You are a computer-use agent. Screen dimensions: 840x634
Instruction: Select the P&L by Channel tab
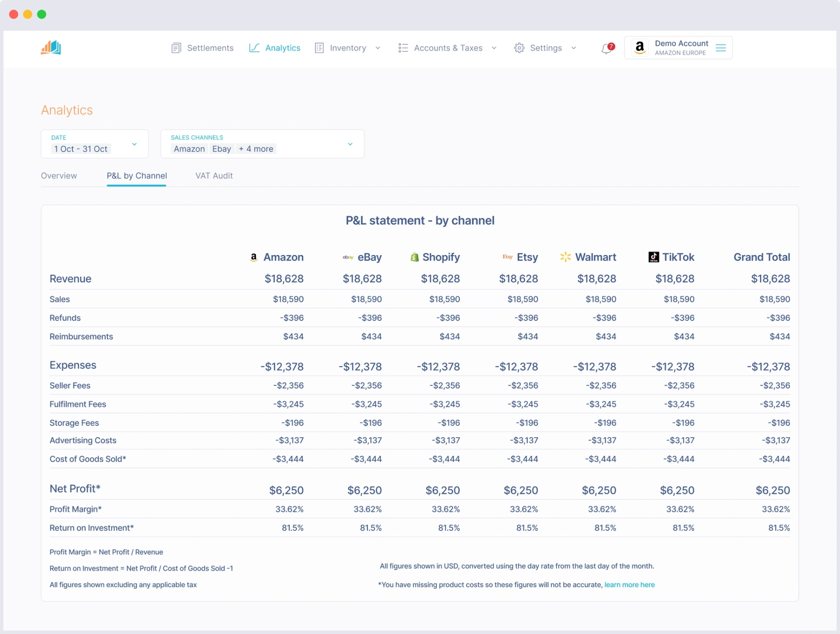coord(136,175)
